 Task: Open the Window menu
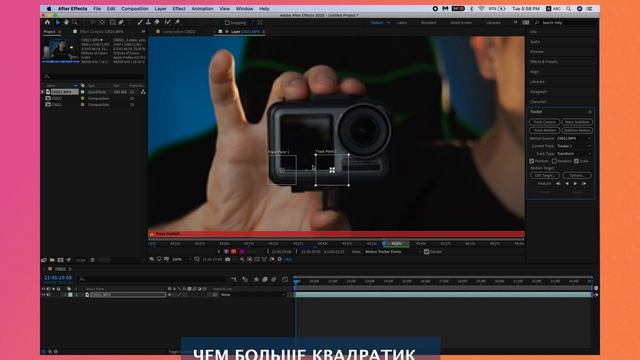pos(244,9)
